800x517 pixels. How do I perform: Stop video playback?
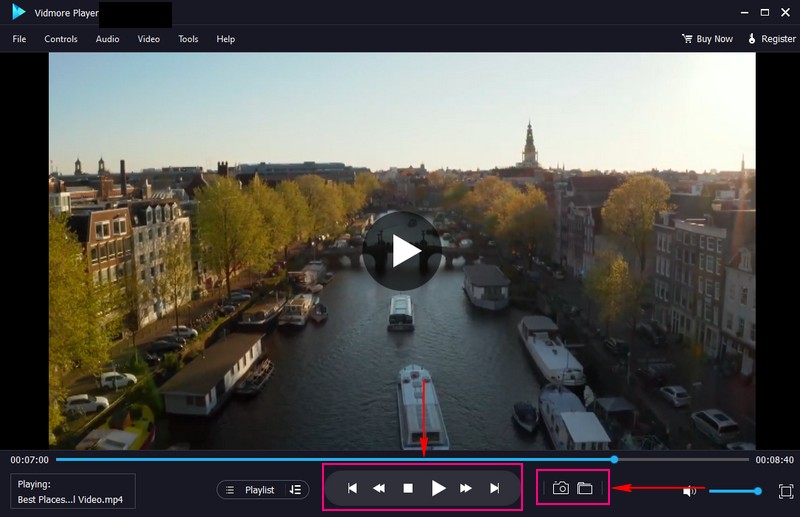click(x=408, y=489)
